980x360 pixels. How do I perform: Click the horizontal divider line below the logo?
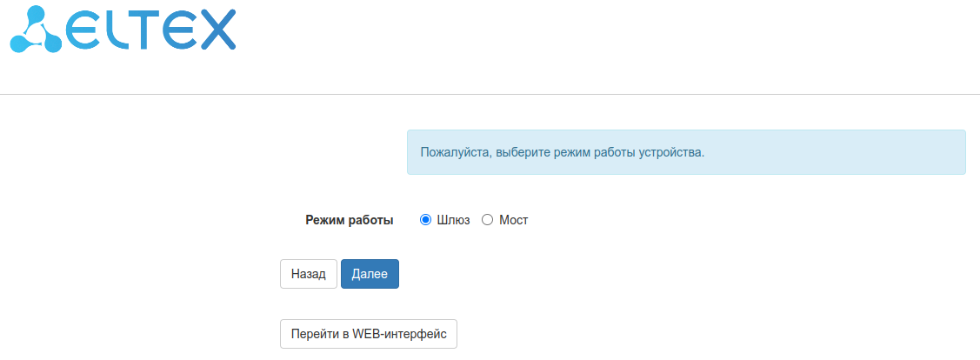[x=490, y=94]
